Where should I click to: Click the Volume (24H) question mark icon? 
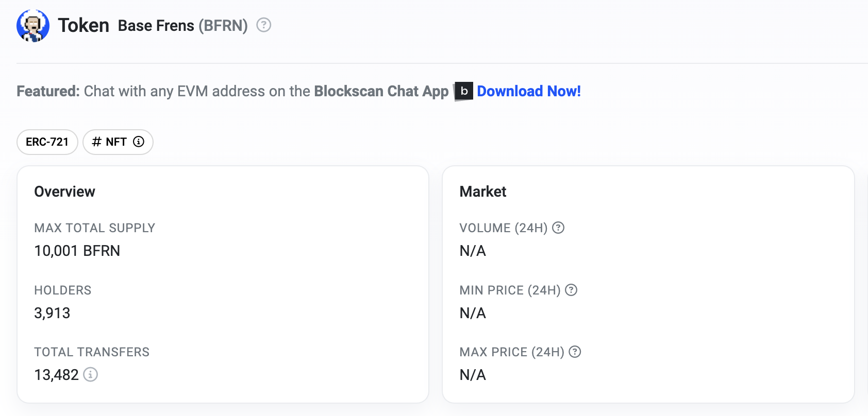tap(559, 228)
